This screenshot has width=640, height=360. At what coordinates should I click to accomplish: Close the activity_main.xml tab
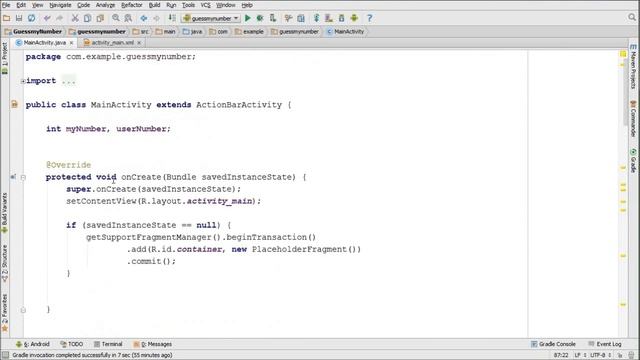pyautogui.click(x=139, y=43)
